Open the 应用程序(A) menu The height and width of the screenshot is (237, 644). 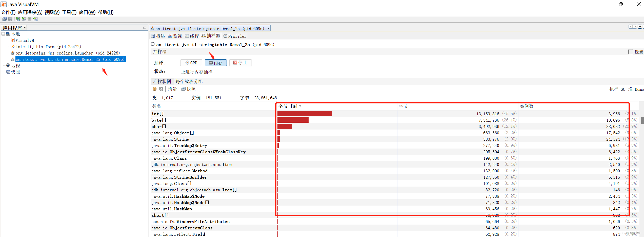(30, 12)
